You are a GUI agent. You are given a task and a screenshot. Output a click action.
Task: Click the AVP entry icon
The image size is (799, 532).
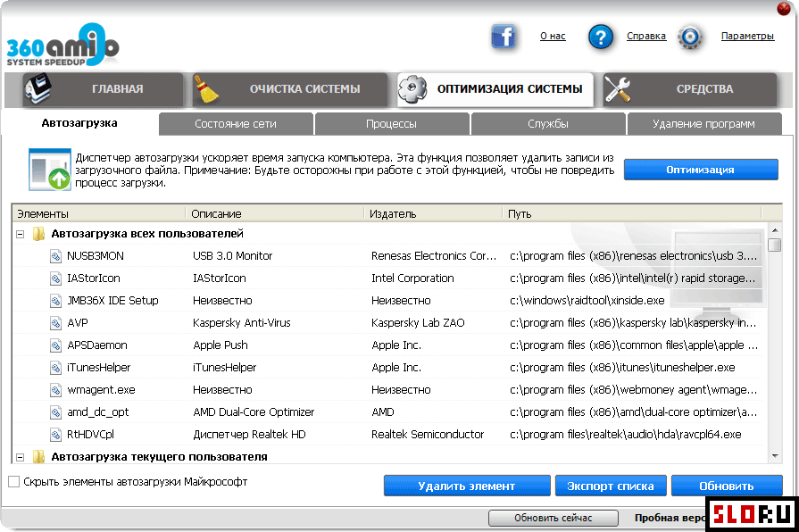(55, 323)
